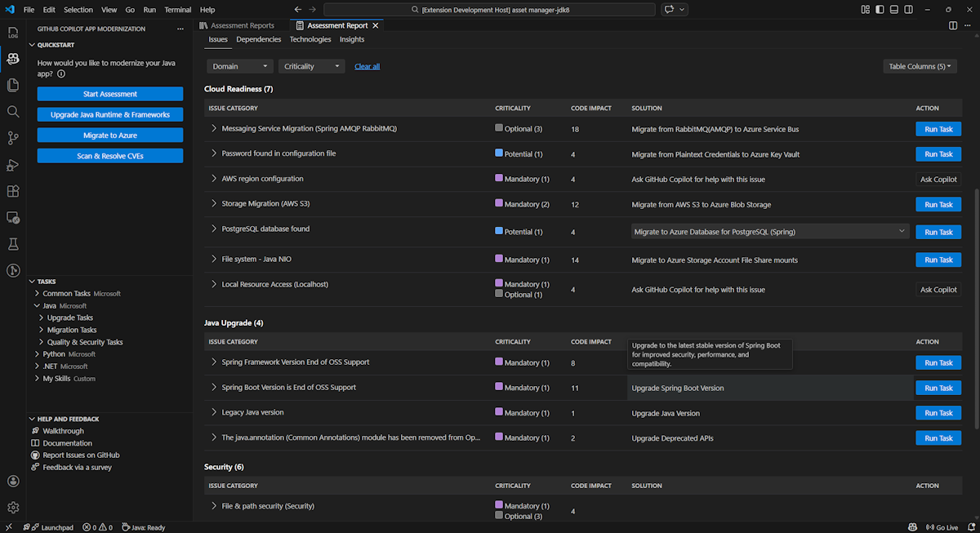Open the Testing flask view
Screen dimensions: 980x533
coord(13,244)
